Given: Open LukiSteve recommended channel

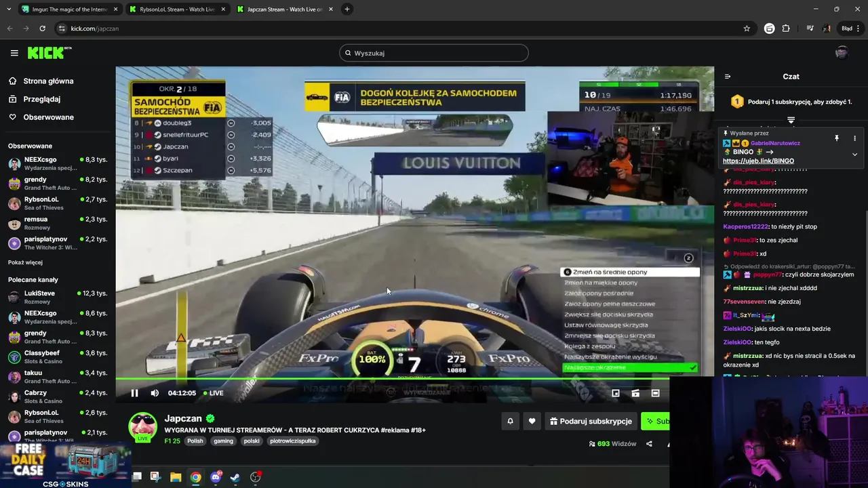Looking at the screenshot, I should [58, 297].
